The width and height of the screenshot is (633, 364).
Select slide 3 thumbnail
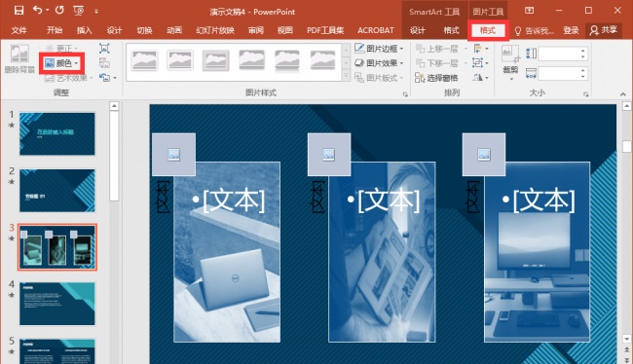click(x=57, y=247)
